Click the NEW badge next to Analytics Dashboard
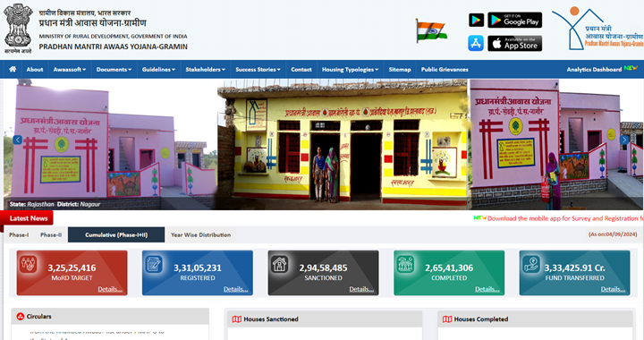Viewport: 644px width, 340px height. point(631,68)
